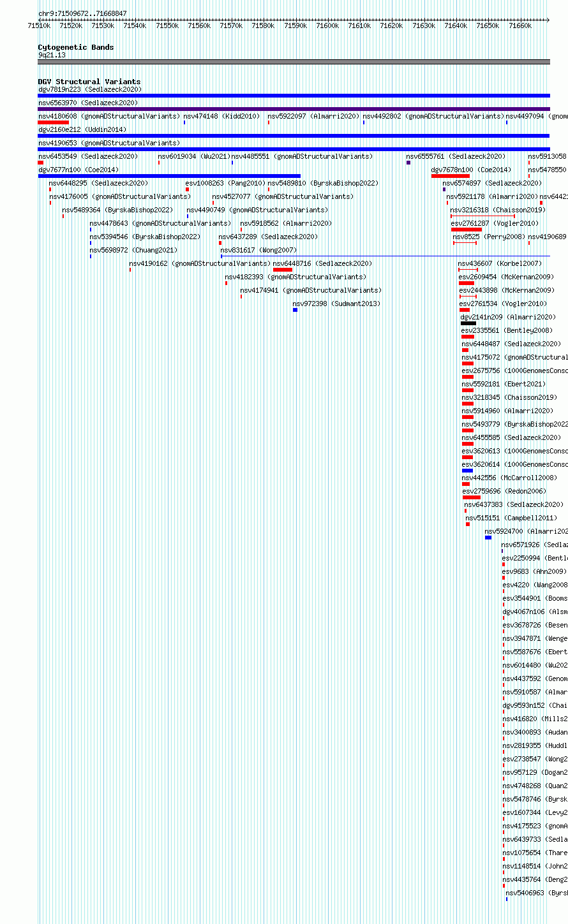This screenshot has height=924, width=568.
Task: Click nsv4190162 gnomADStructuralVariants label
Action: (x=200, y=263)
